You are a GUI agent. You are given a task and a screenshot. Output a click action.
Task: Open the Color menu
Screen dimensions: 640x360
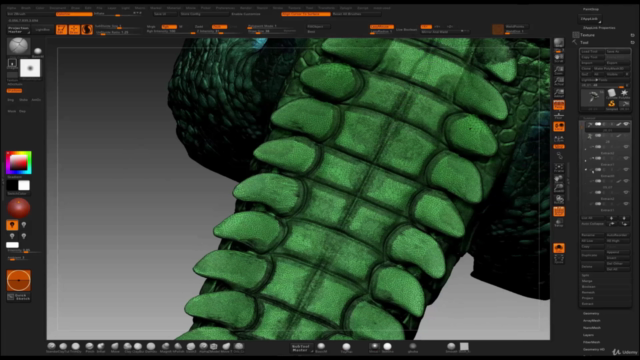click(40, 8)
